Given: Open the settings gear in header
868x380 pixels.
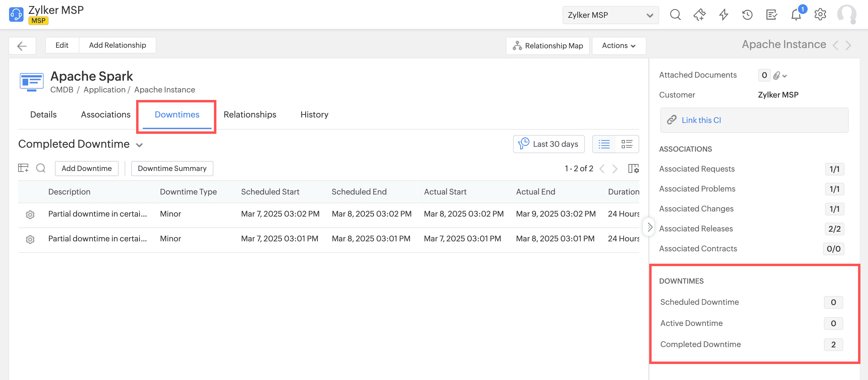Looking at the screenshot, I should click(820, 15).
